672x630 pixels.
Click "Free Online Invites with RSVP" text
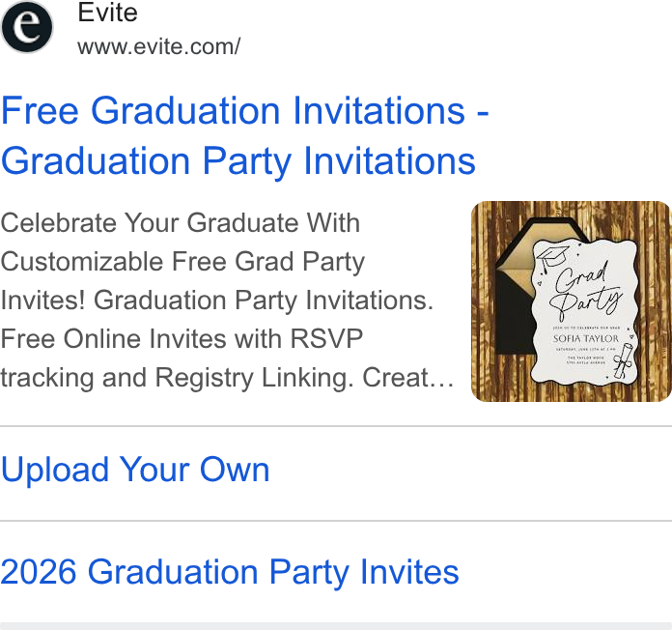click(182, 339)
